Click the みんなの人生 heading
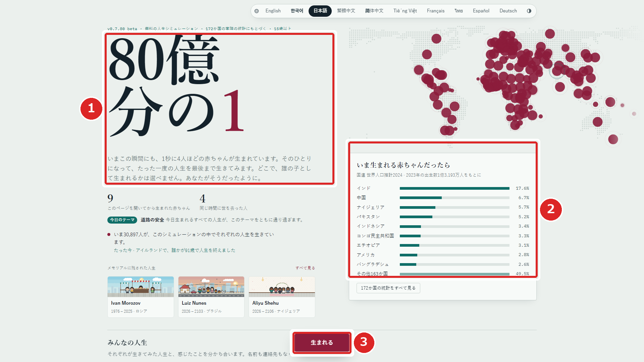644x362 pixels. pos(127,343)
